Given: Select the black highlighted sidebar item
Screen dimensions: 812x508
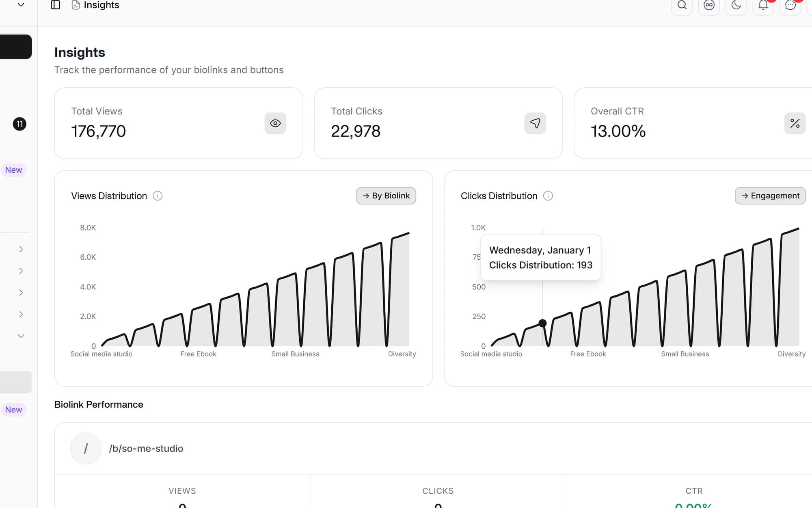Looking at the screenshot, I should 15,47.
